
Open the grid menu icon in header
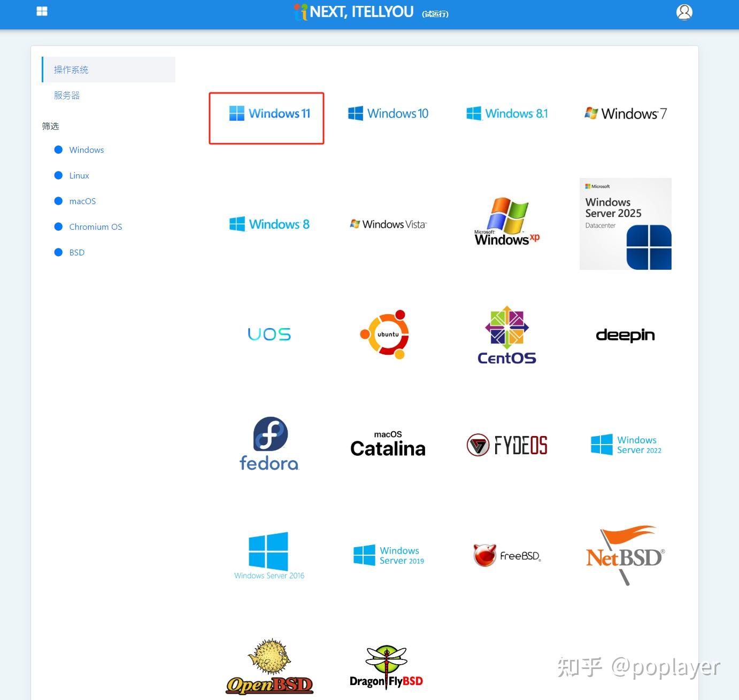[42, 11]
